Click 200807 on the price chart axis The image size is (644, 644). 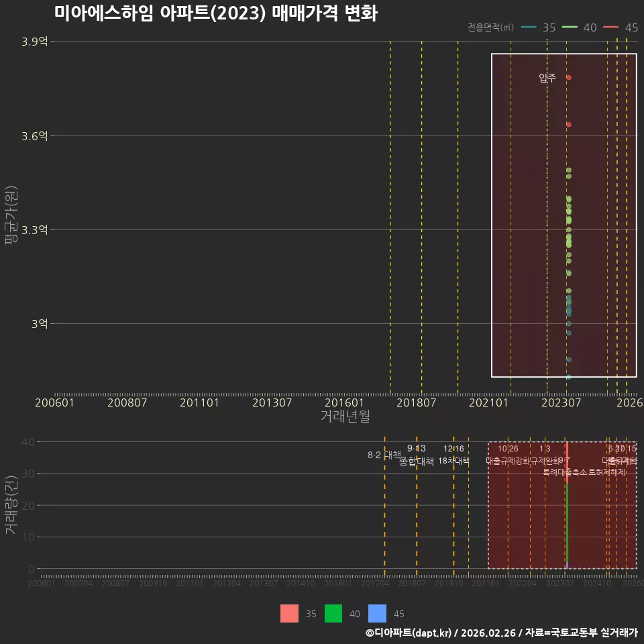pos(127,402)
